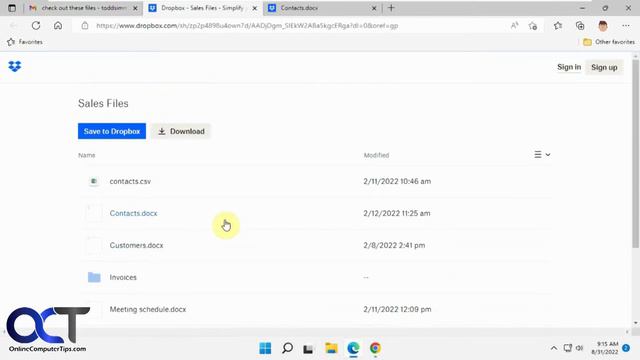
Task: Close the Contacts.docx tab
Action: [374, 8]
